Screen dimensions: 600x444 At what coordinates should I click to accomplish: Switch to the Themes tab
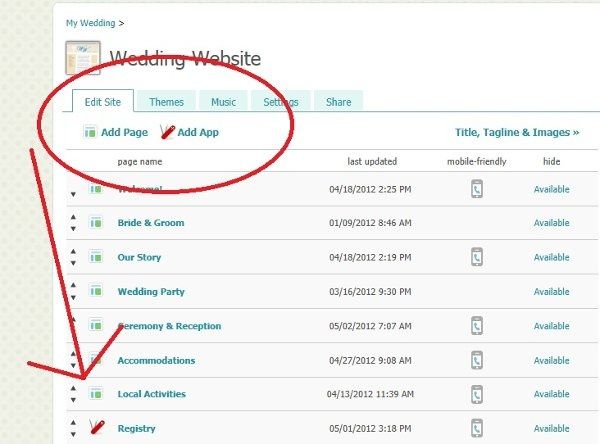166,102
